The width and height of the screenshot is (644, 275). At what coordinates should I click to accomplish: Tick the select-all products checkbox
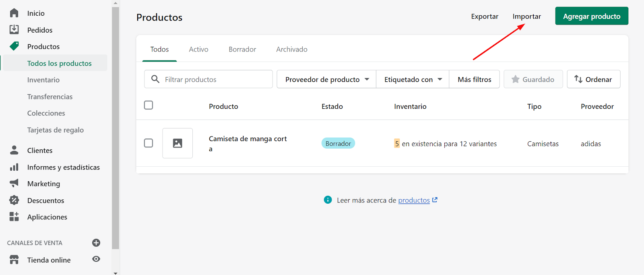(149, 105)
